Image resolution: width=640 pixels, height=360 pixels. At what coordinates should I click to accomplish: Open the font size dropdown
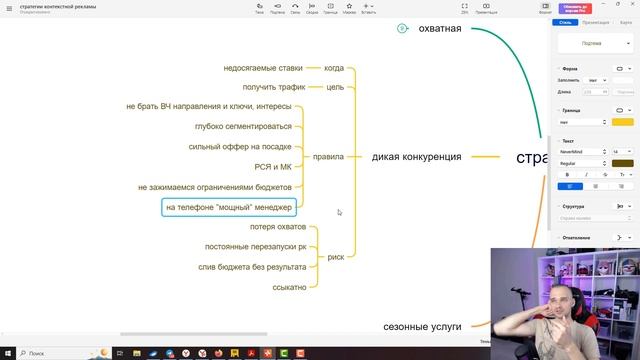tap(622, 151)
